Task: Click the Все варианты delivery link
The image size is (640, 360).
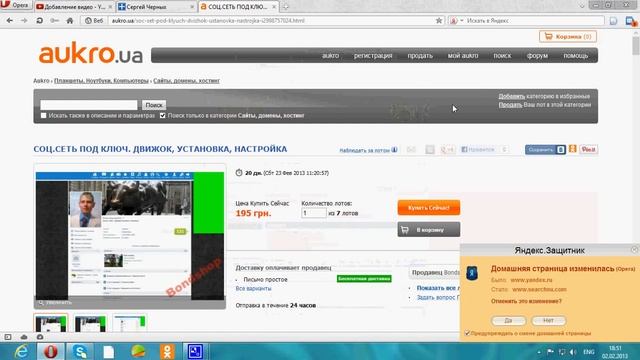Action: point(253,289)
